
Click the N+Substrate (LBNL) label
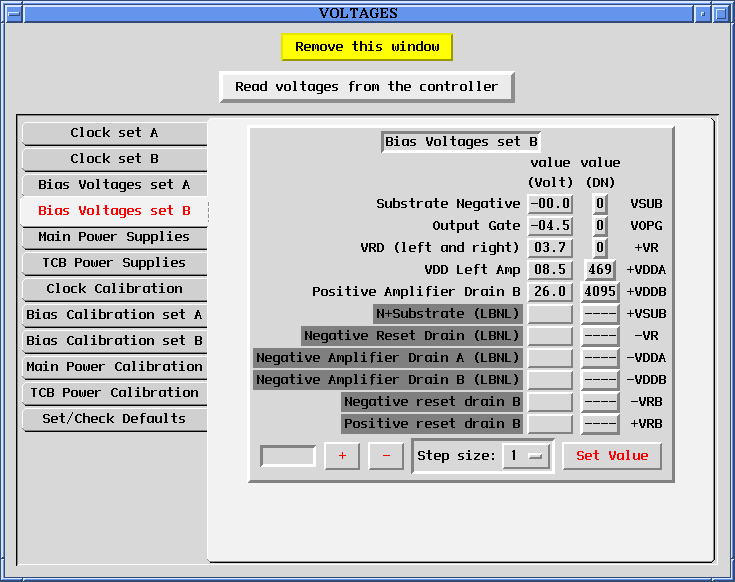448,314
